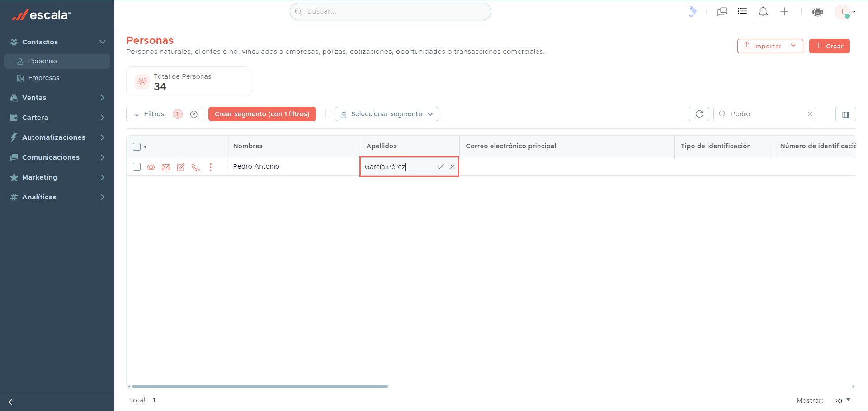Expand the Automatizaciones menu section
Screen dimensions: 868x411
tap(103, 137)
